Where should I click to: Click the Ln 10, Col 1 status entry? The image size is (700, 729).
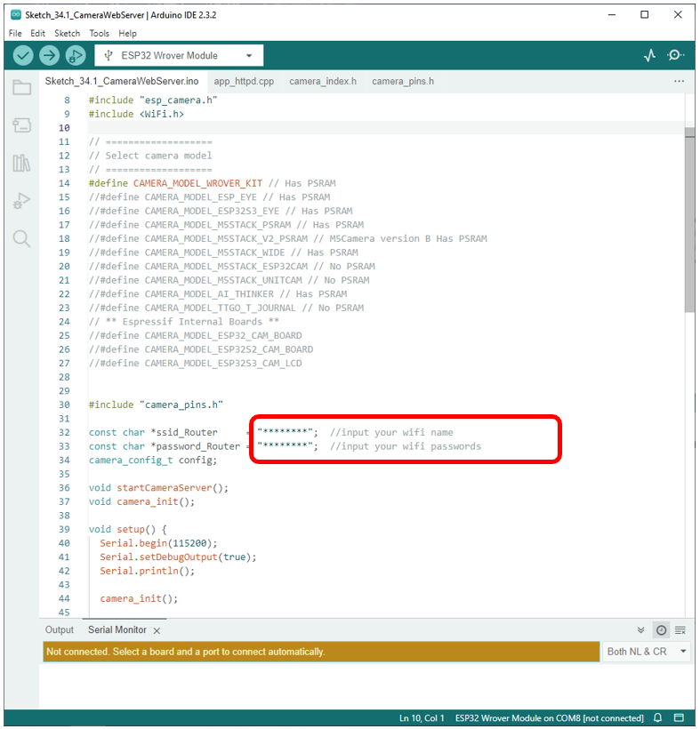[422, 717]
